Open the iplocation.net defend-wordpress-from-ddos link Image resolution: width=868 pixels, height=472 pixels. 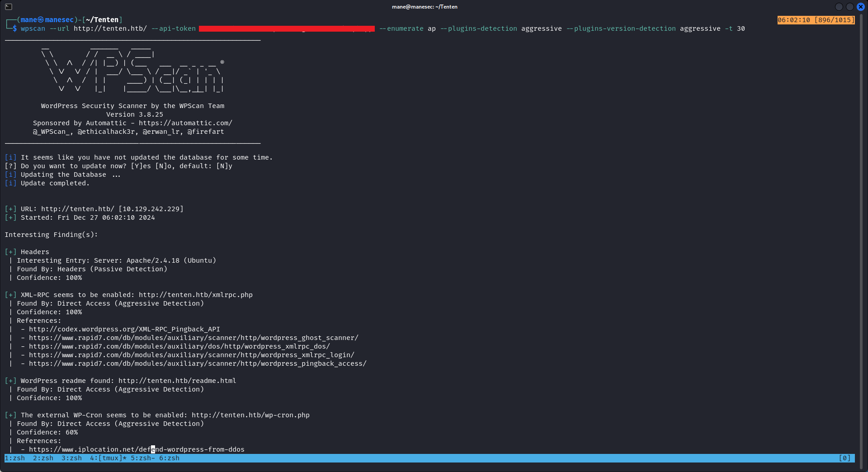(137, 449)
